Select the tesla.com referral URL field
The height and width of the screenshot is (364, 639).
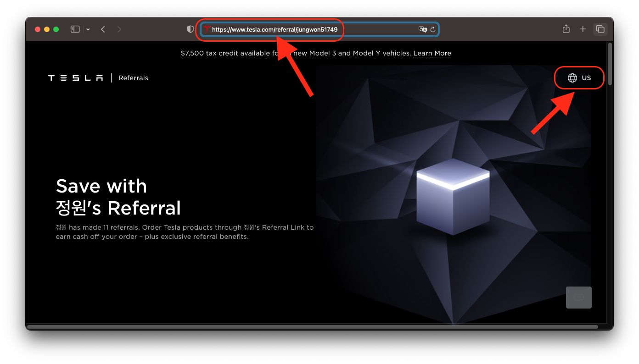(x=319, y=29)
